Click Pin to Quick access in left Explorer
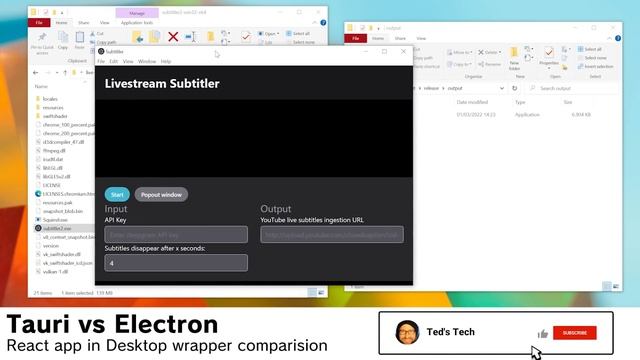The width and height of the screenshot is (640, 360). pos(42,43)
